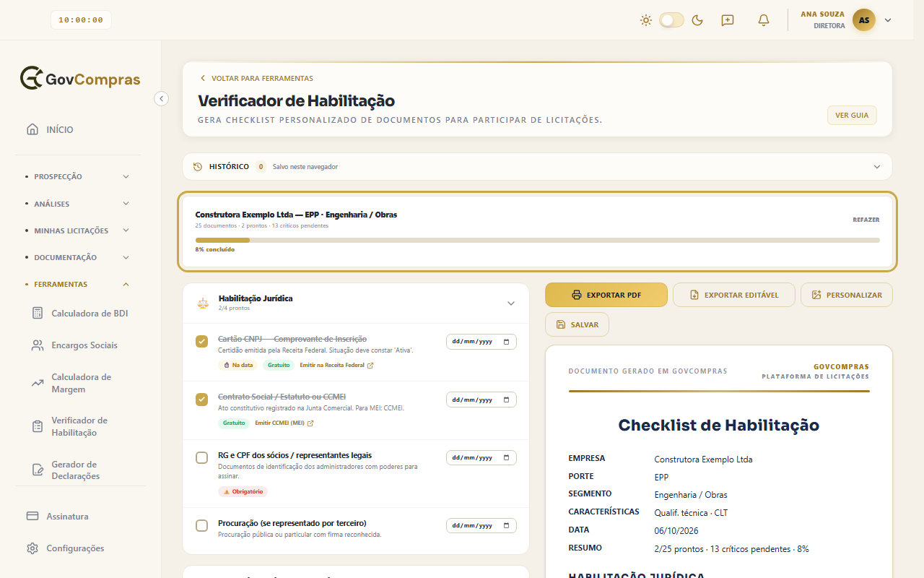Image resolution: width=924 pixels, height=578 pixels.
Task: Click the Na data tag
Action: point(238,366)
